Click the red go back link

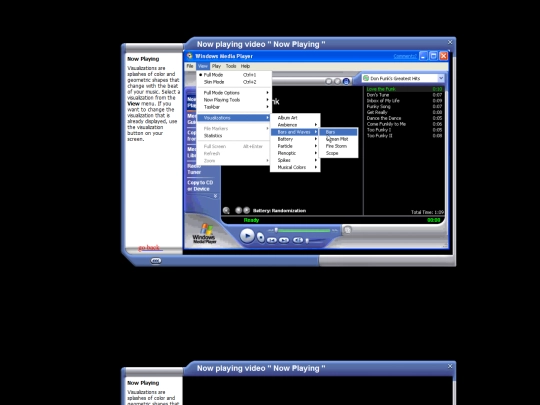pos(149,248)
